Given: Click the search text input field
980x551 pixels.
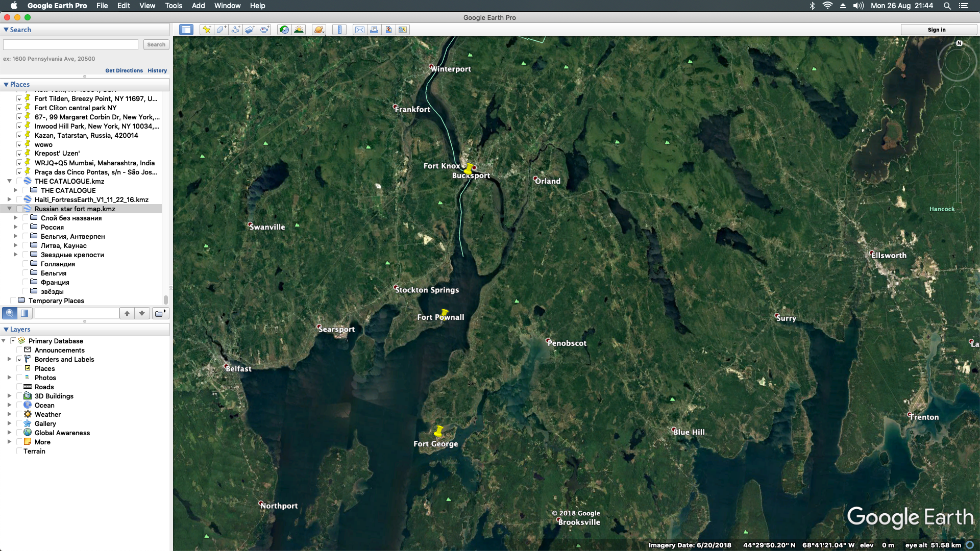Looking at the screenshot, I should [70, 45].
